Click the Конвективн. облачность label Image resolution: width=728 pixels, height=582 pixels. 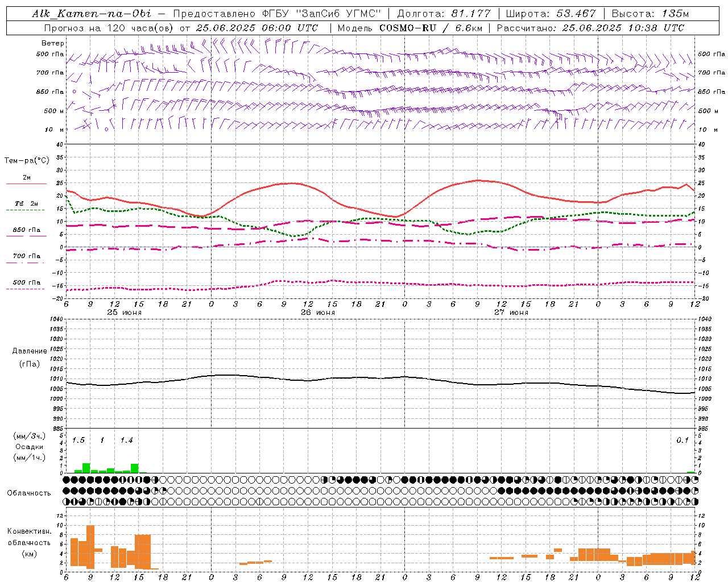coord(29,537)
